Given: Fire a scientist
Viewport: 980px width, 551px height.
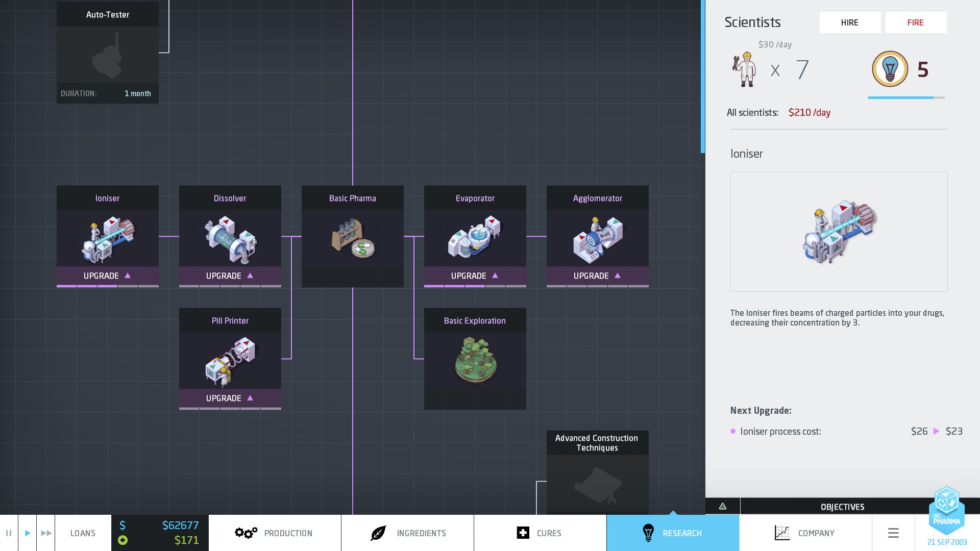Looking at the screenshot, I should pyautogui.click(x=916, y=22).
